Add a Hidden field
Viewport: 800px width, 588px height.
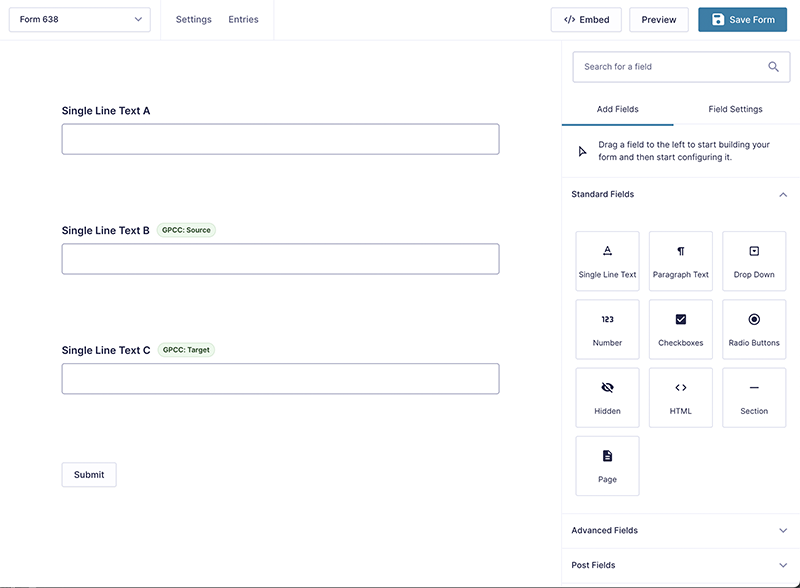click(x=607, y=398)
